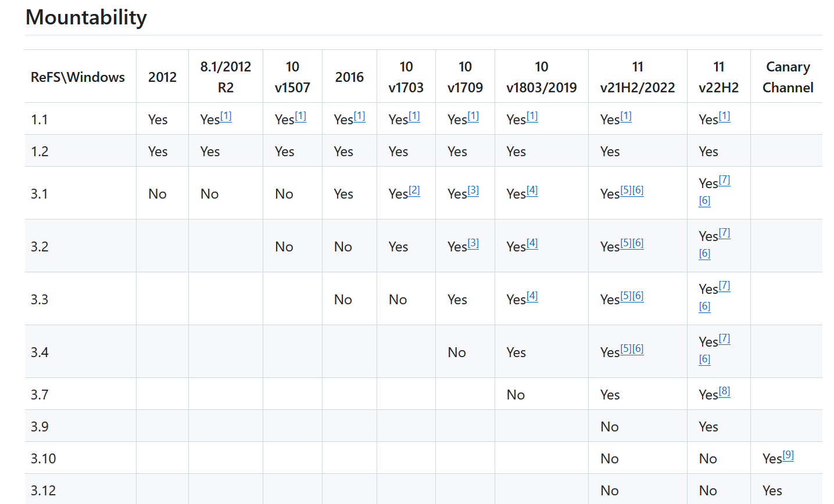Click footnote [6] under v22H2 in the 3.3 row

(704, 306)
